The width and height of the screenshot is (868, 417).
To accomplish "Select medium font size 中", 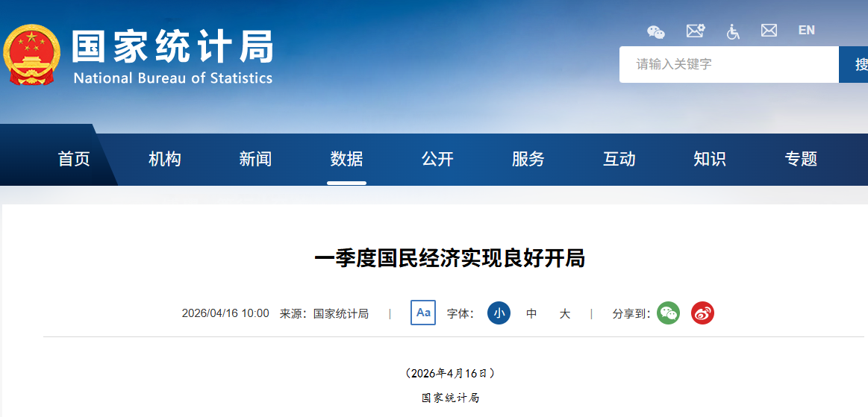I will coord(531,313).
